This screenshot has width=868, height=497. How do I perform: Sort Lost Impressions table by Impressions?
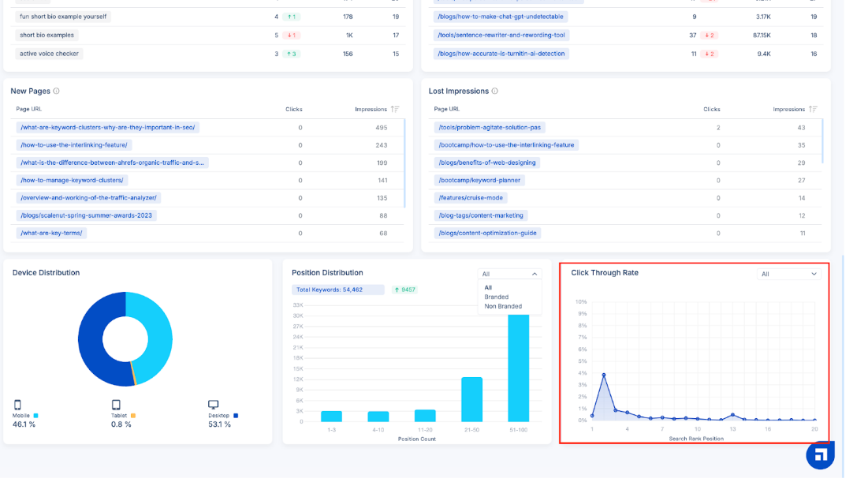click(x=813, y=110)
